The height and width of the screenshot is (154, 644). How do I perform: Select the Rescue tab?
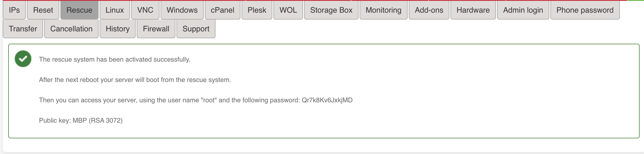tap(79, 10)
